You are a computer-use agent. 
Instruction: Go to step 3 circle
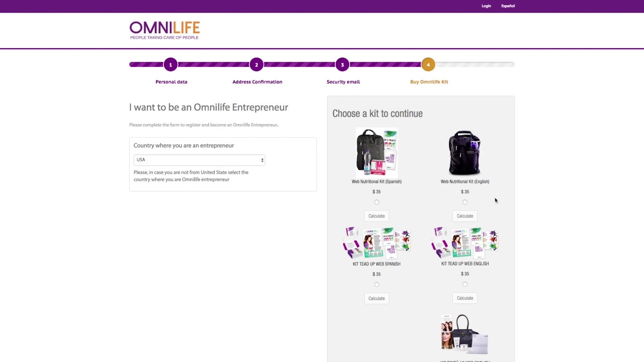[343, 64]
